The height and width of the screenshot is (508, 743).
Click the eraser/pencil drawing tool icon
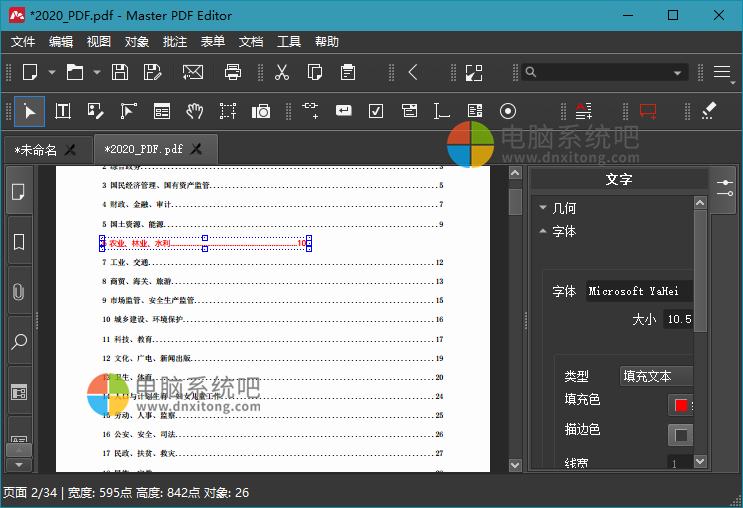click(708, 110)
